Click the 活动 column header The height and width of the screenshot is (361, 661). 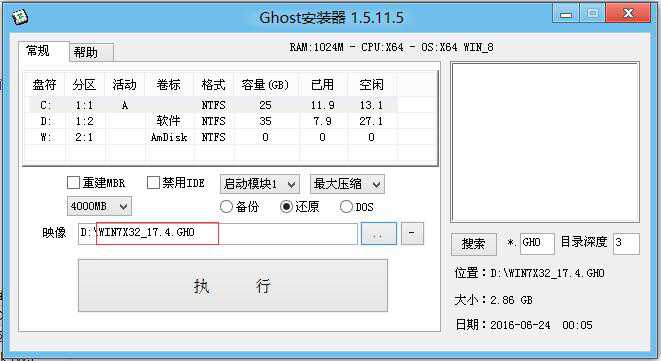coord(124,85)
